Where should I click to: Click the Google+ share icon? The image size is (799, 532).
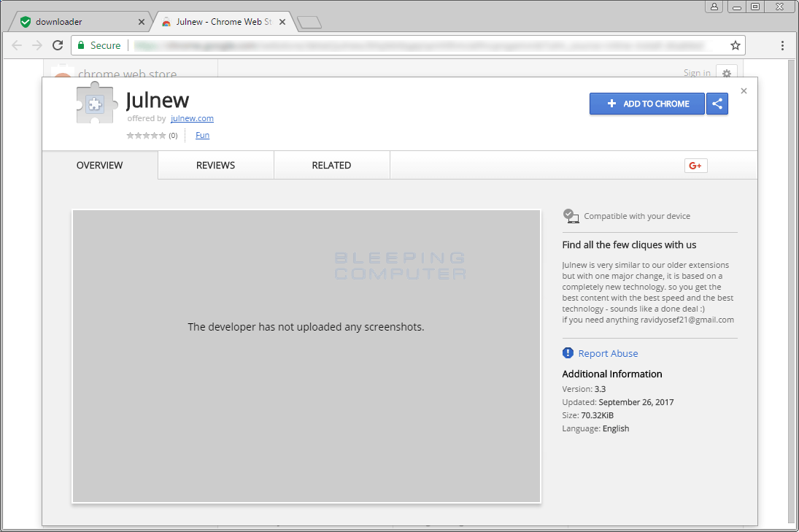[x=695, y=165]
